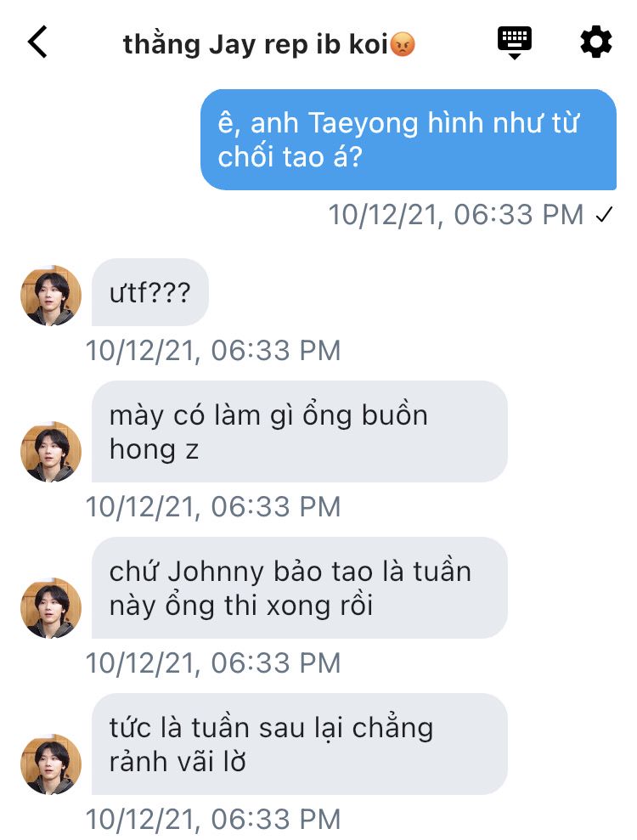Tap avatar next to 'tức là tuần sau' message
637x840 pixels.
(51, 764)
